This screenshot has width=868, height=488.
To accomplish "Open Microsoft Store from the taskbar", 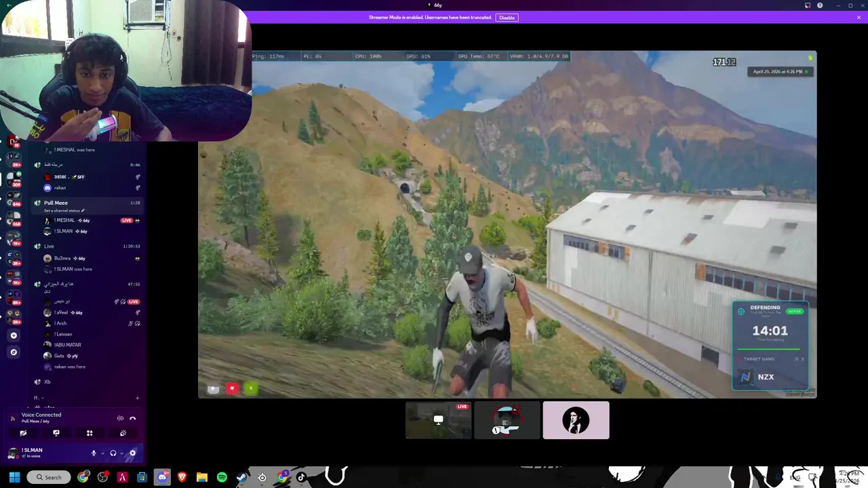I will tap(142, 477).
